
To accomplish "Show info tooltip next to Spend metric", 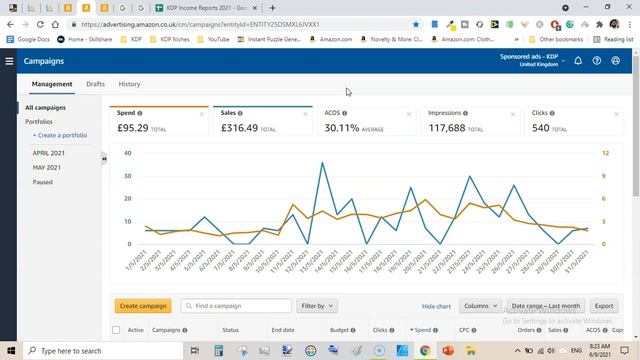I will click(140, 113).
